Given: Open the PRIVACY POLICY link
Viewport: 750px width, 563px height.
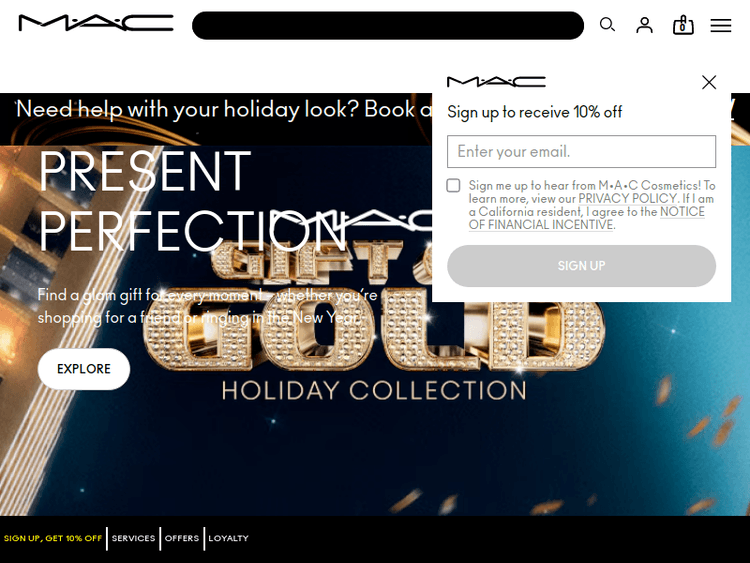Looking at the screenshot, I should (x=628, y=199).
